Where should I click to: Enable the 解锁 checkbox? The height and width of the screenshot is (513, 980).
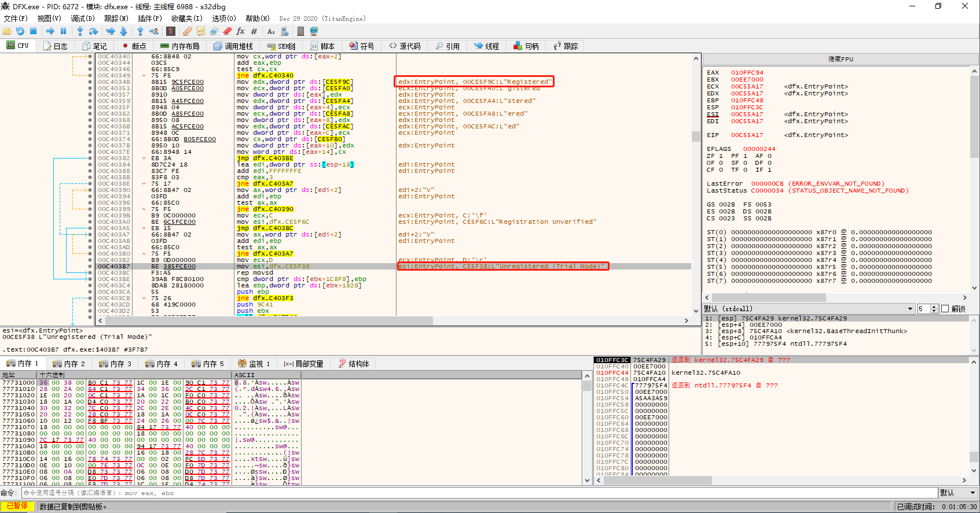[x=945, y=309]
